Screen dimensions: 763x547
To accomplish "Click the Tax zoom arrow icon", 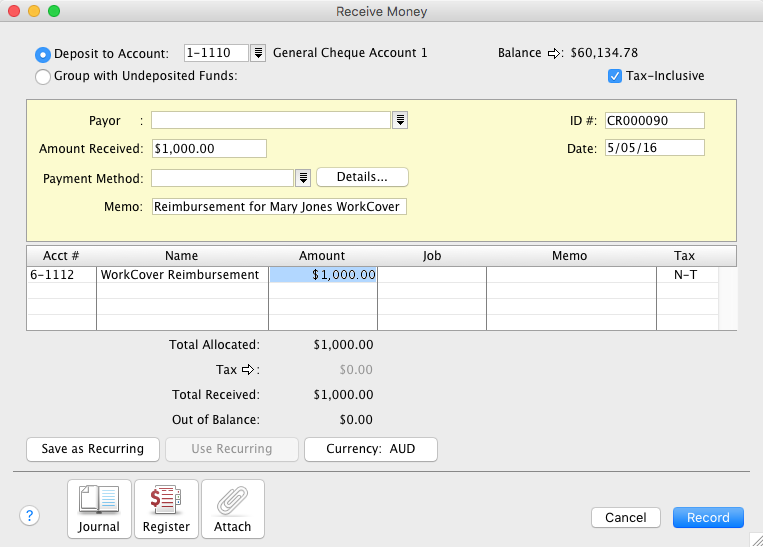I will 246,370.
